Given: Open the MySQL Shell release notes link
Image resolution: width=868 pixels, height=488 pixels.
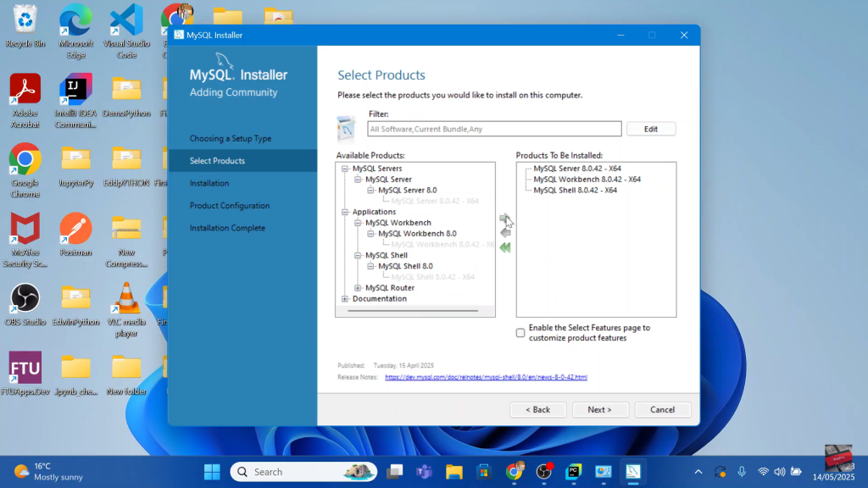Looking at the screenshot, I should point(486,377).
